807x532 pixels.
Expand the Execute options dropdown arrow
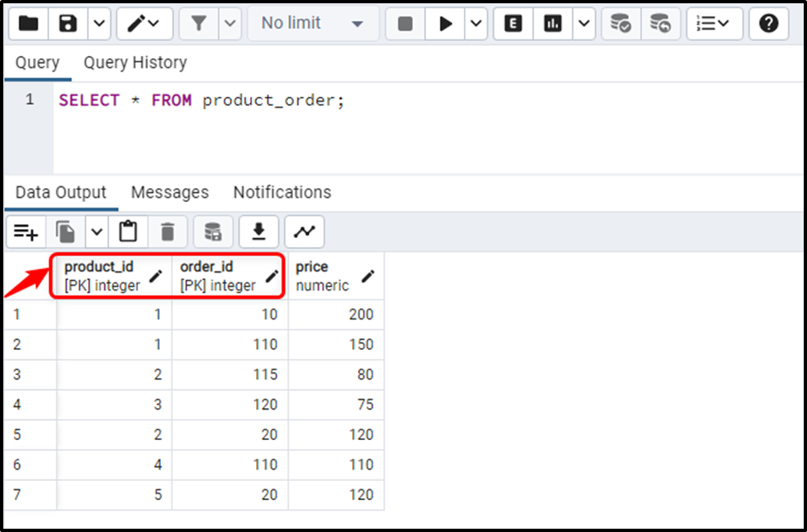point(476,24)
